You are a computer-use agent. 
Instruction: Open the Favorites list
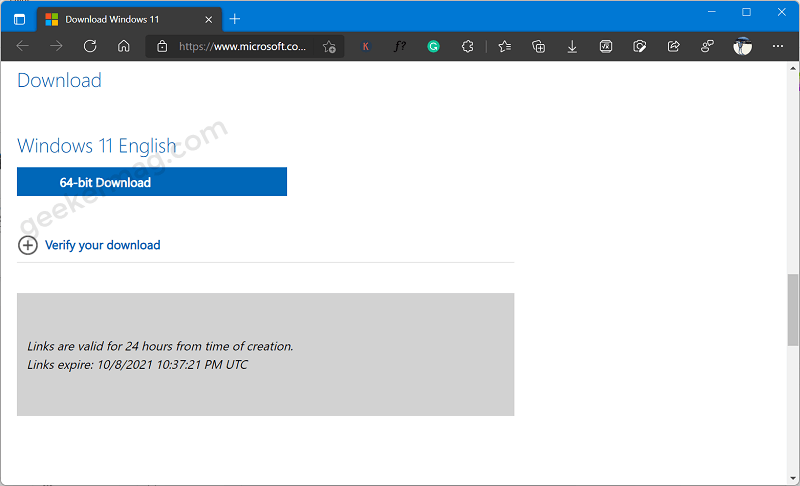[505, 46]
